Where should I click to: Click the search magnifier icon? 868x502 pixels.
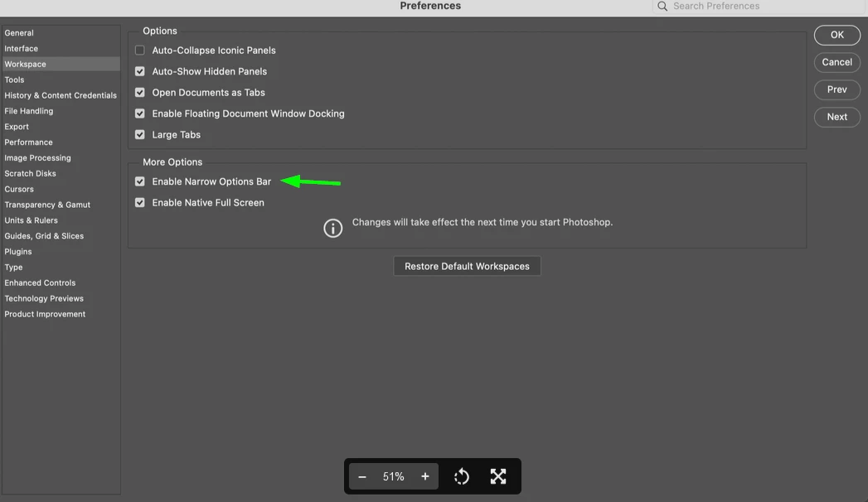[662, 6]
